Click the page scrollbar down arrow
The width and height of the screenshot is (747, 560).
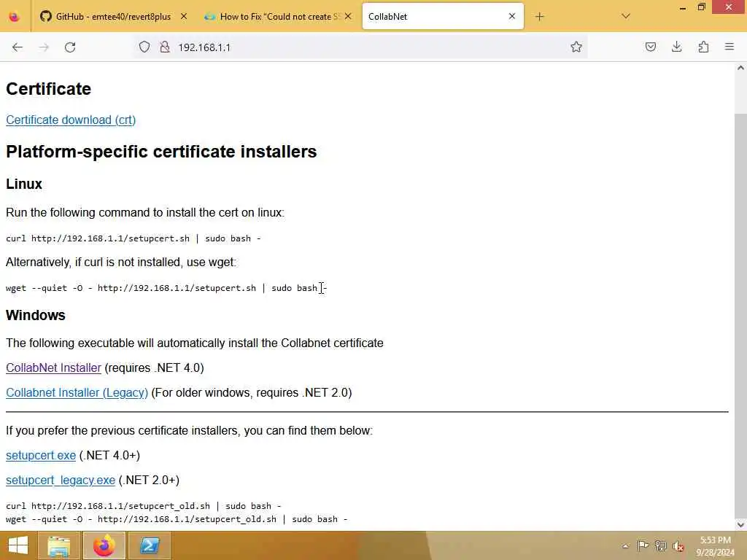(740, 525)
